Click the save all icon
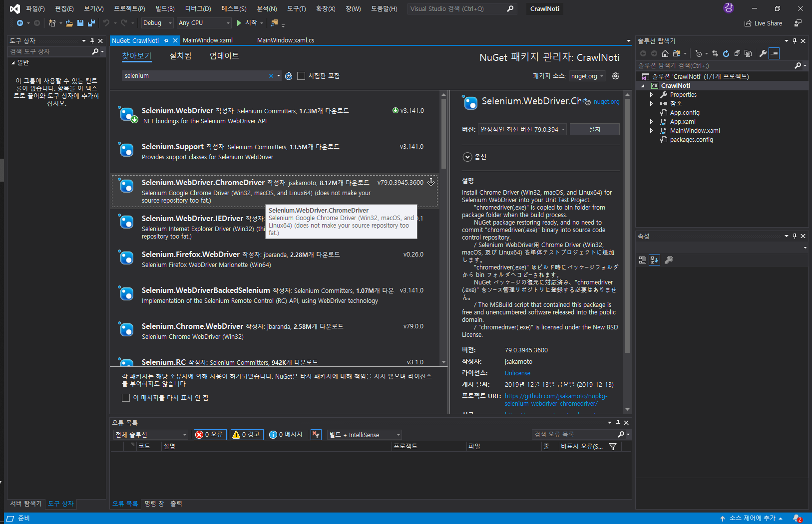This screenshot has width=812, height=524. click(x=91, y=23)
